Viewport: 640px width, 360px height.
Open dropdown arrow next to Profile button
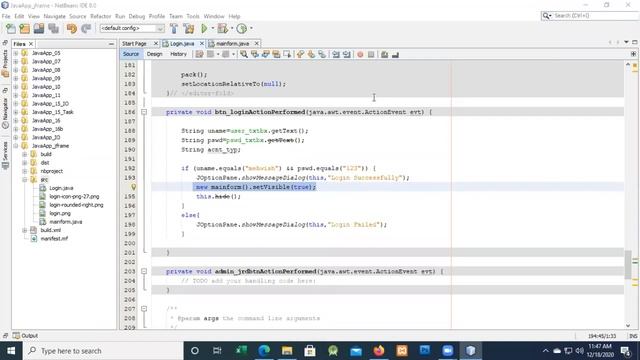pyautogui.click(x=251, y=28)
